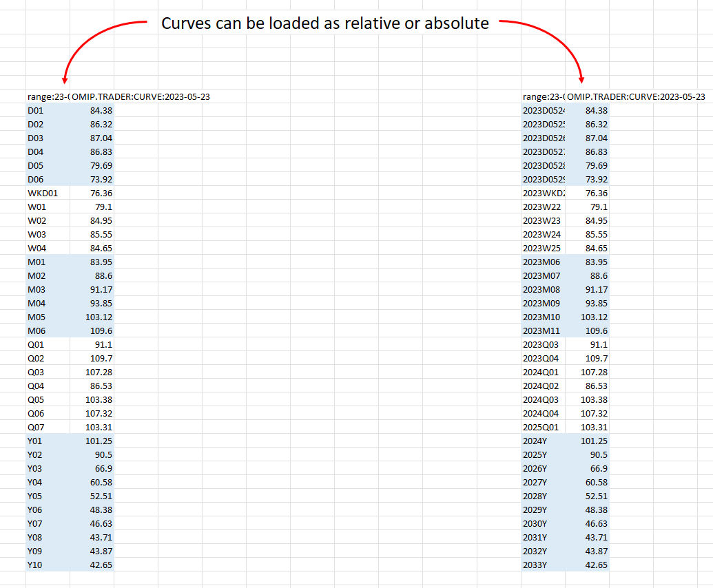Screen dimensions: 713x588
Task: Click the 2025Q01 label cell
Action: [x=543, y=427]
